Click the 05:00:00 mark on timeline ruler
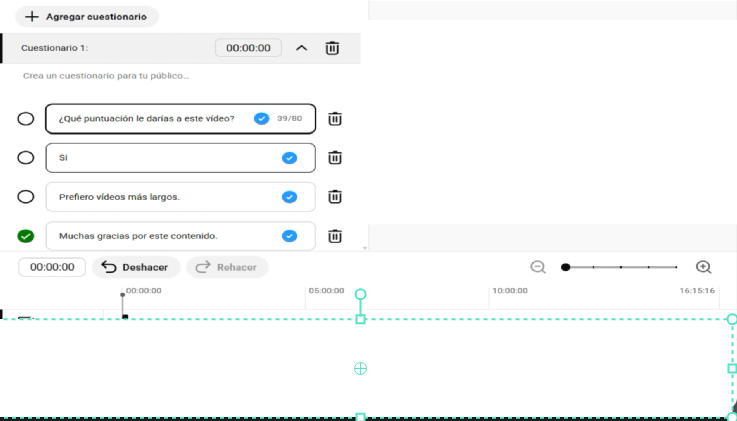Screen dimensions: 737x421 (x=326, y=291)
